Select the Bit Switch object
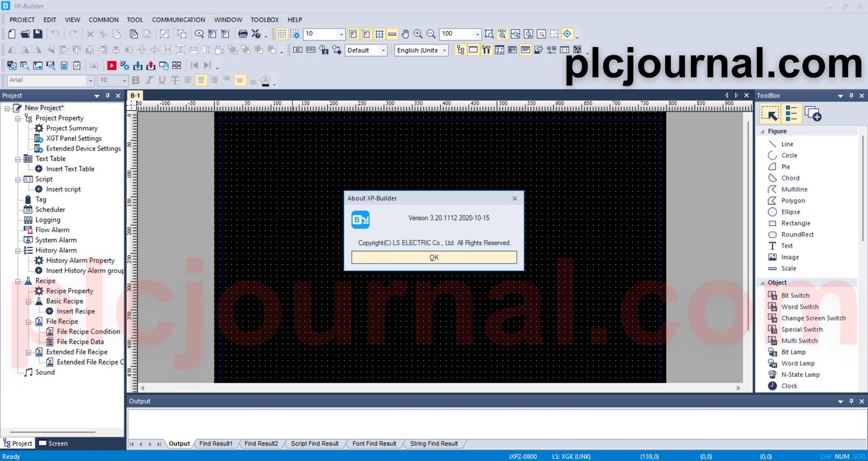This screenshot has width=868, height=461. (788, 296)
